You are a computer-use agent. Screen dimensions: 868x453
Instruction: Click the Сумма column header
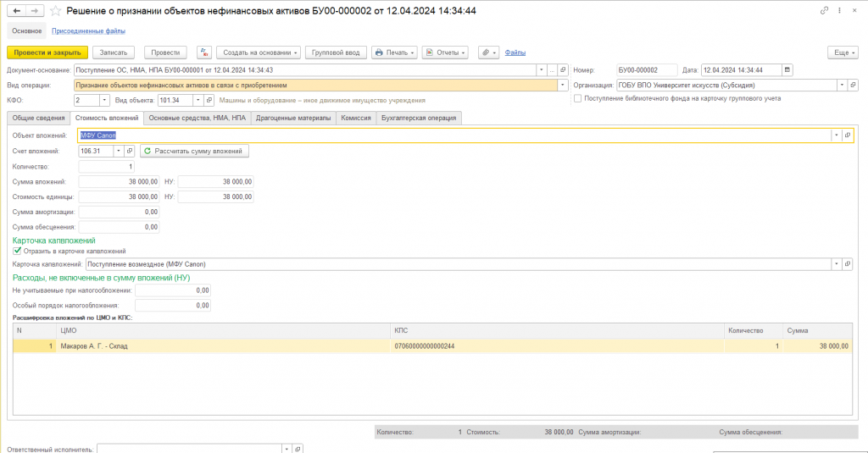[818, 331]
